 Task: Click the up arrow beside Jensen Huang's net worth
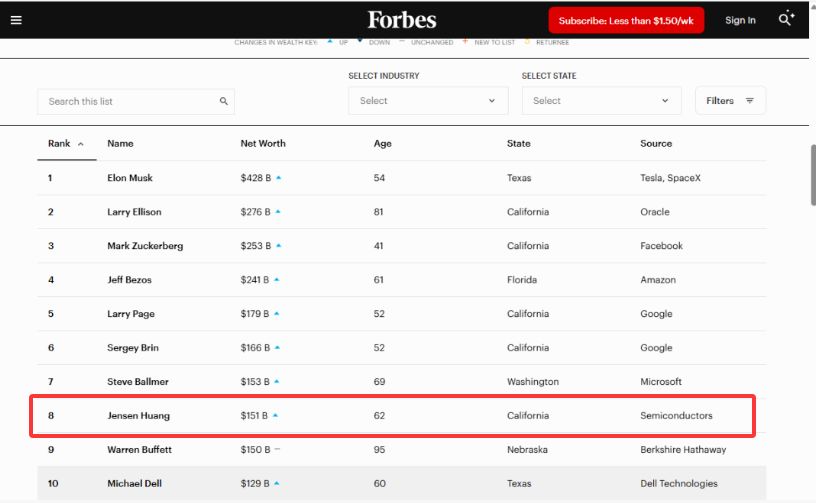pos(276,415)
